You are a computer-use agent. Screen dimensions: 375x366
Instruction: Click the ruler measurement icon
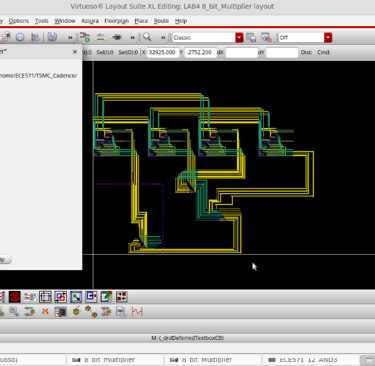(100, 37)
